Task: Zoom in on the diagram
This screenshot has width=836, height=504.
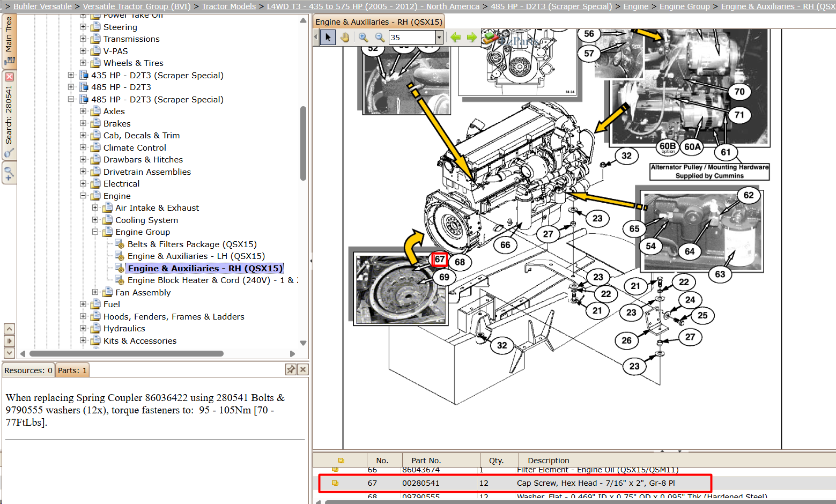Action: [363, 37]
